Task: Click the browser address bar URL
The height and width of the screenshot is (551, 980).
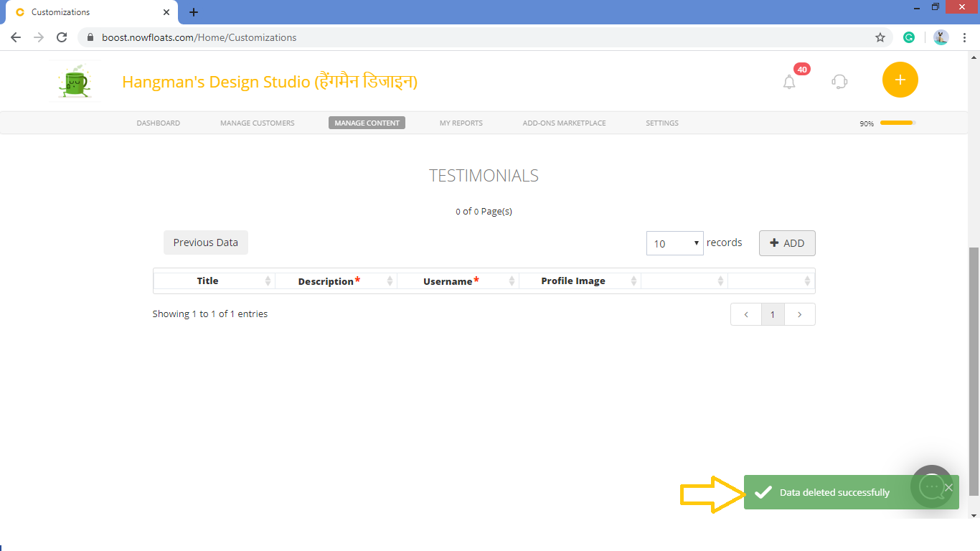Action: (199, 37)
